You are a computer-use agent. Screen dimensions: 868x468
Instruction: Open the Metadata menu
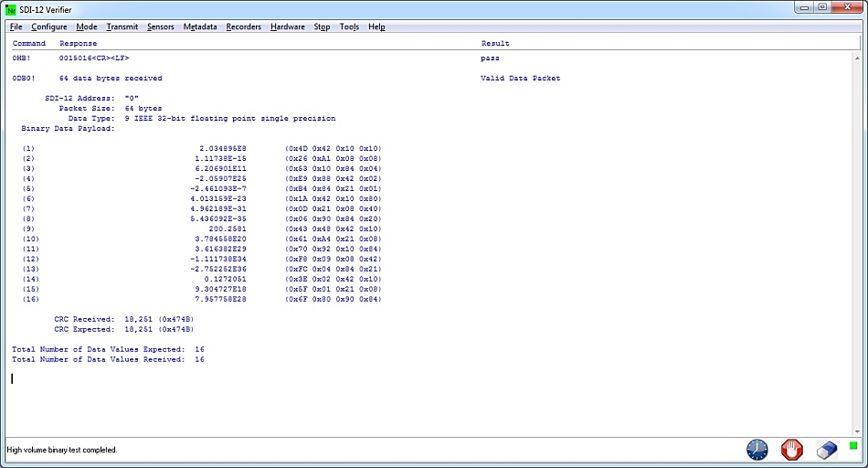coord(200,27)
